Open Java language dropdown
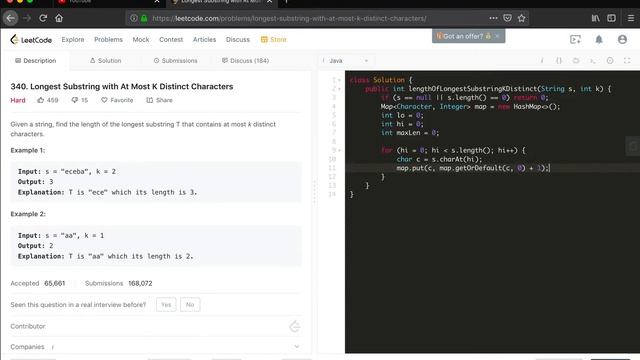640x360 pixels. pos(346,60)
